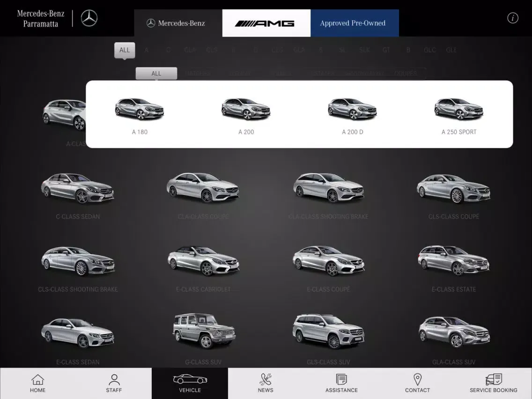Choose the A 200 car in popup
532x399 pixels.
(246, 109)
